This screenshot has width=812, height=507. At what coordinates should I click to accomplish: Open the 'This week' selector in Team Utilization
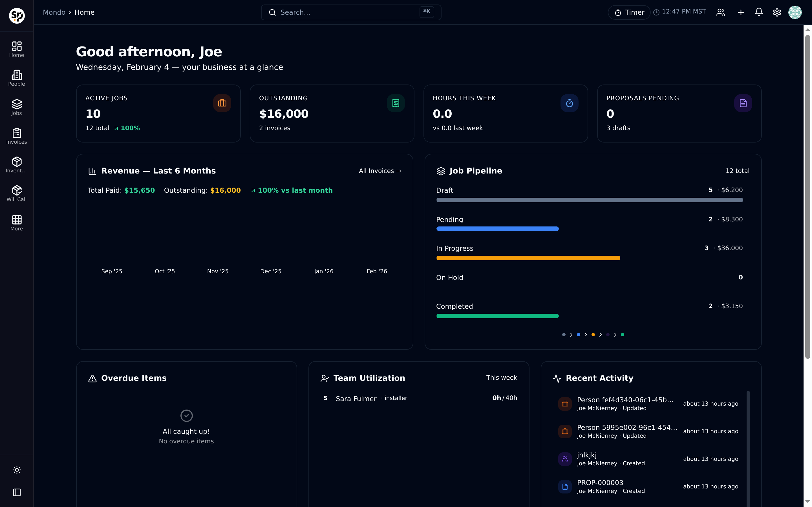(501, 377)
